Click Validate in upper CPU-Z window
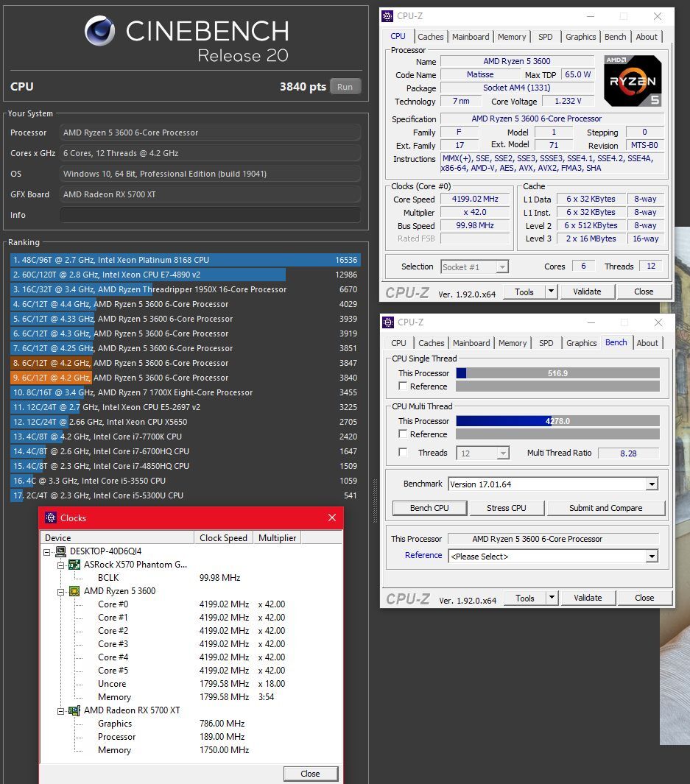The image size is (690, 784). click(587, 292)
